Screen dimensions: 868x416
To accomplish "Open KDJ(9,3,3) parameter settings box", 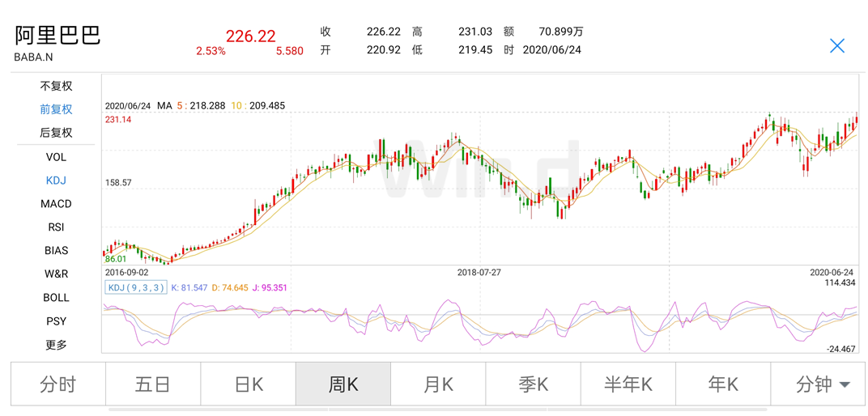I will pyautogui.click(x=136, y=287).
